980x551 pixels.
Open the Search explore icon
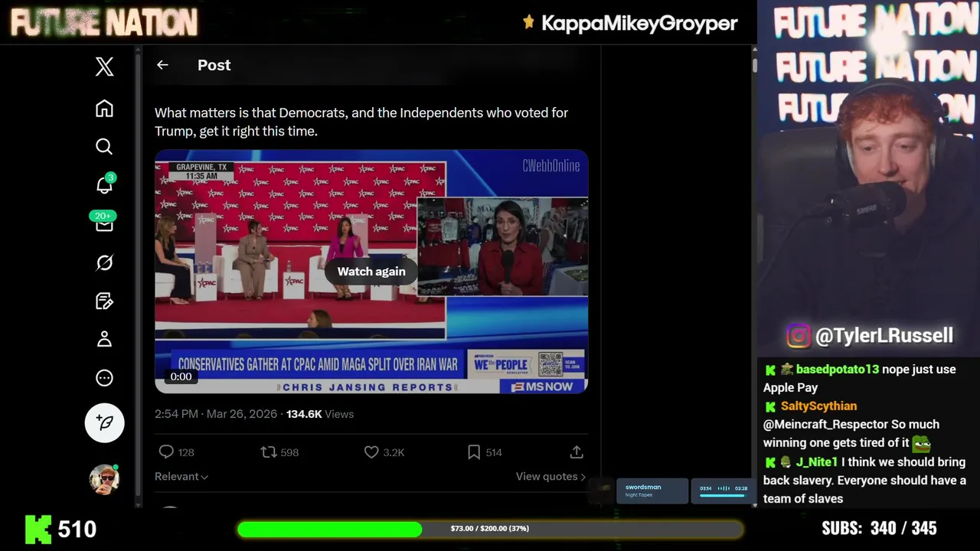[x=104, y=146]
